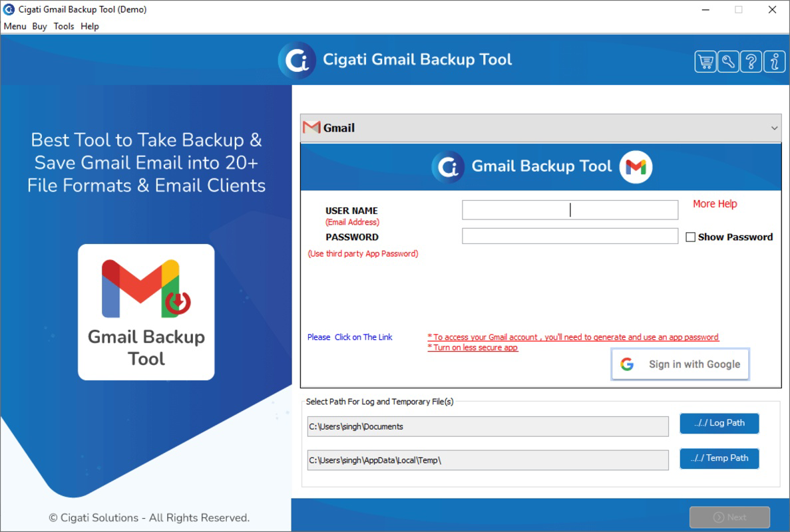Open the Gmail selection bar
This screenshot has height=532, width=790.
540,128
